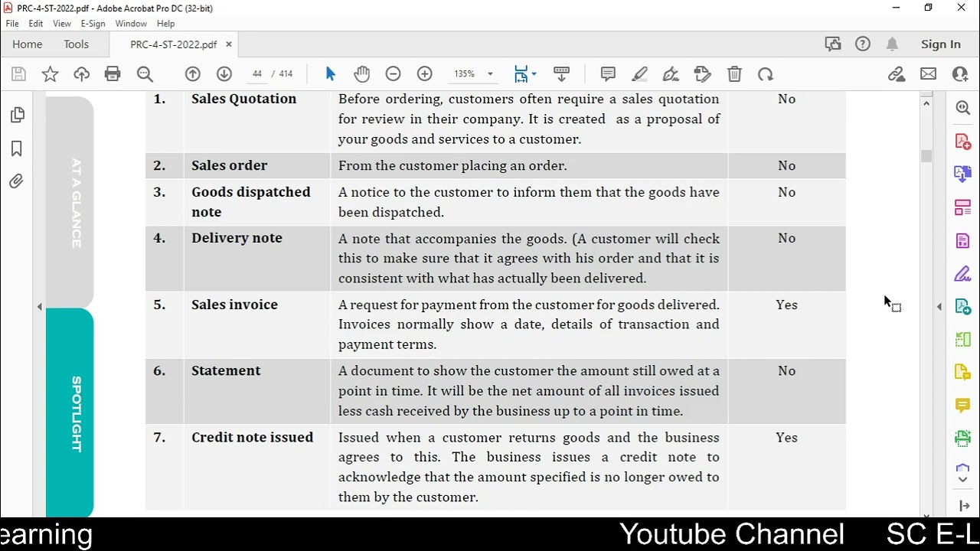Rotate page using the rotate icon
This screenshot has height=551, width=980.
pyautogui.click(x=766, y=74)
